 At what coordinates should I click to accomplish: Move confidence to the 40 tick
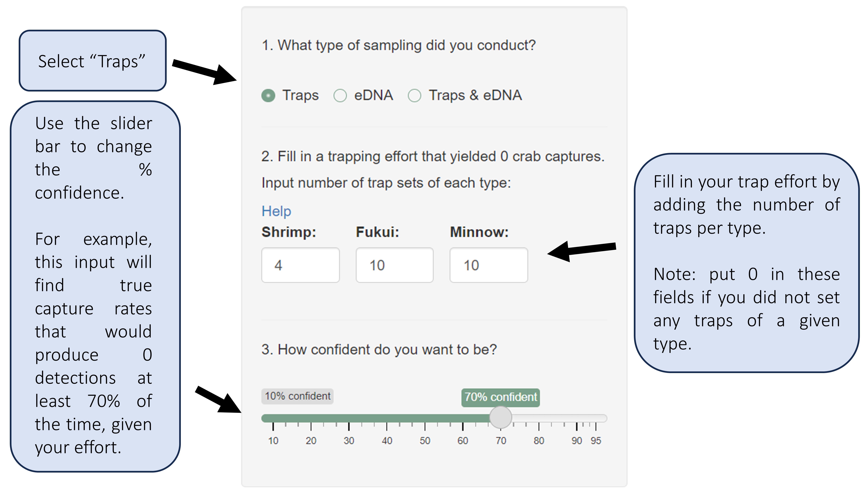pyautogui.click(x=387, y=418)
